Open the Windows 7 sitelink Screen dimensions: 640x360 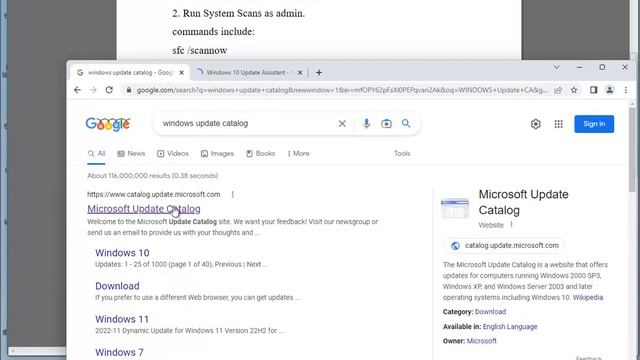click(119, 352)
